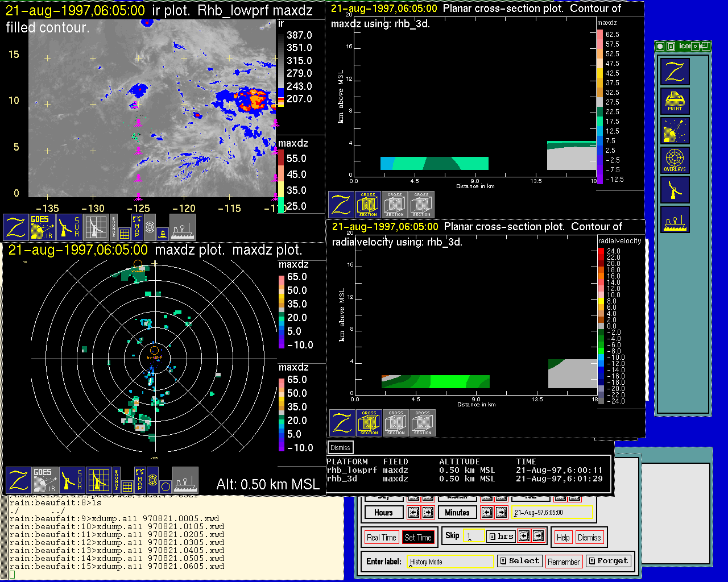Click the Enter label text field
Screen dimensions: 728x582
[450, 562]
